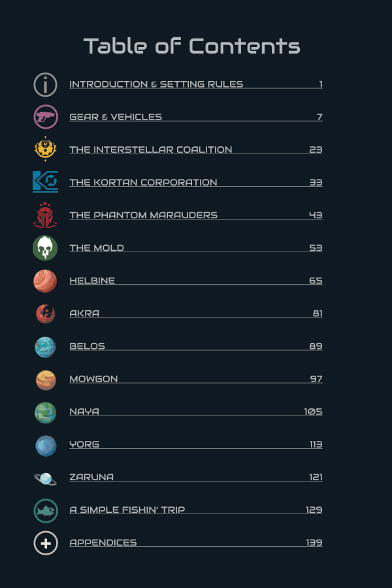Navigate to the Akra entry

coord(84,314)
